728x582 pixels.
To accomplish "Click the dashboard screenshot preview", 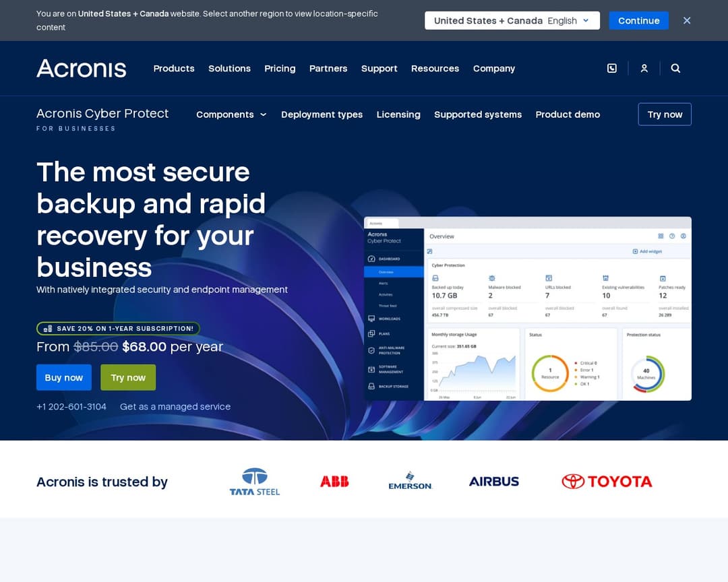I will click(528, 309).
